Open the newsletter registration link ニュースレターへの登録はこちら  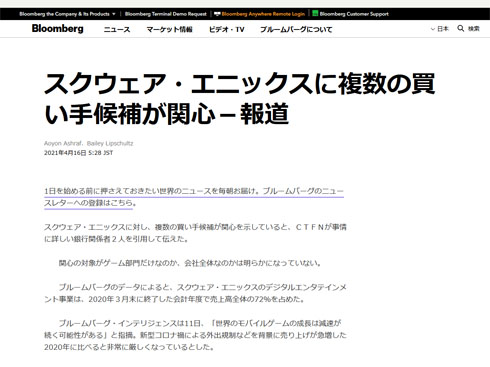(x=194, y=197)
